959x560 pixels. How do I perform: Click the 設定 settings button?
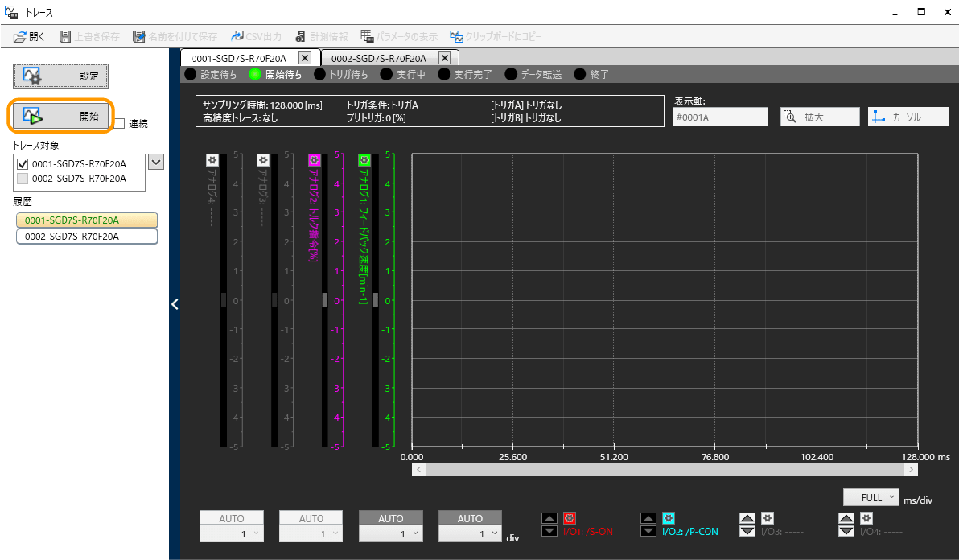coord(61,76)
